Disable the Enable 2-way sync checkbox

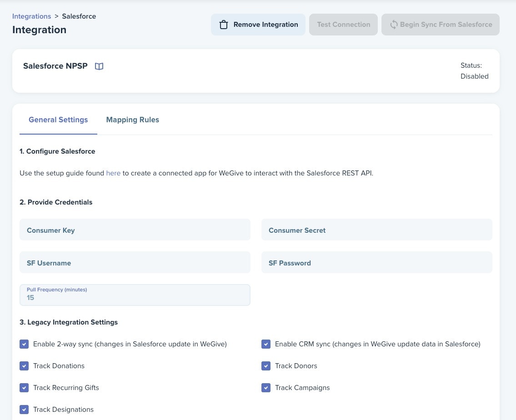[x=24, y=344]
